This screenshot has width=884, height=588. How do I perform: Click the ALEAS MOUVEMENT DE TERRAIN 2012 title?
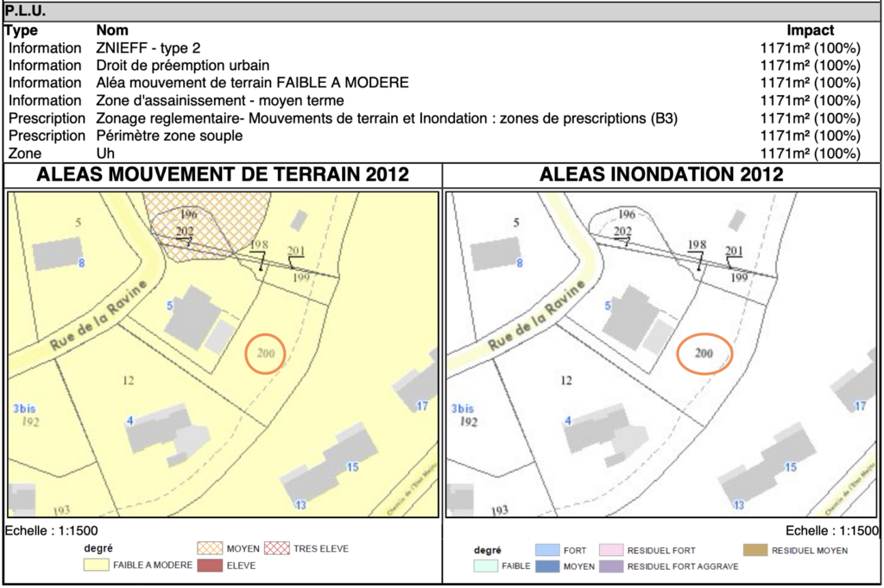pyautogui.click(x=222, y=174)
